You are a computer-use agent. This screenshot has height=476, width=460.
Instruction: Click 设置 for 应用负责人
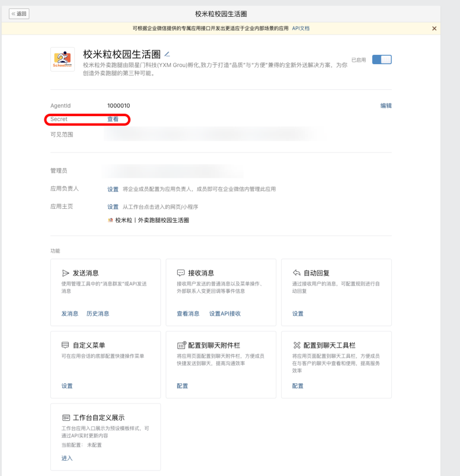[113, 189]
